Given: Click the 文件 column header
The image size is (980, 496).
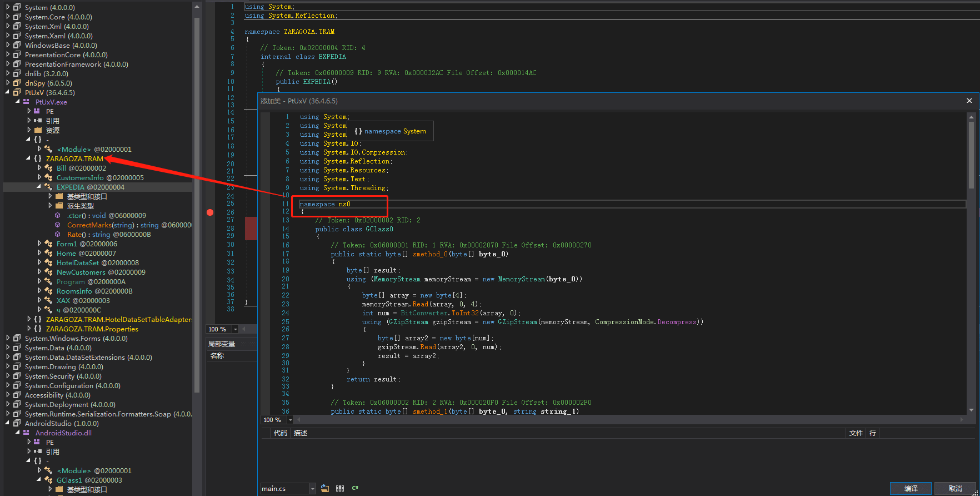Looking at the screenshot, I should click(856, 433).
